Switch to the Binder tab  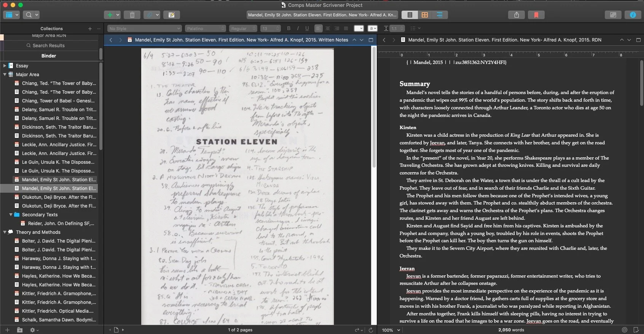tap(49, 56)
